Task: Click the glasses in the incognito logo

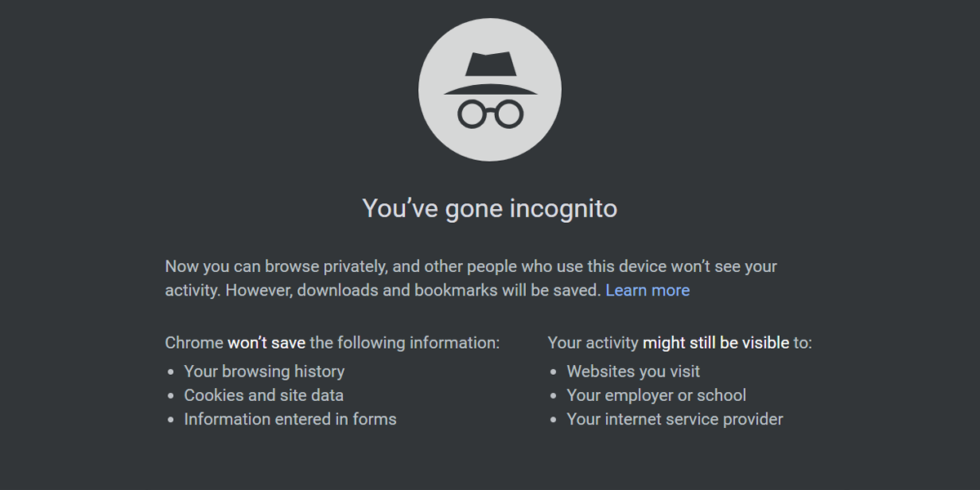Action: pos(490,114)
